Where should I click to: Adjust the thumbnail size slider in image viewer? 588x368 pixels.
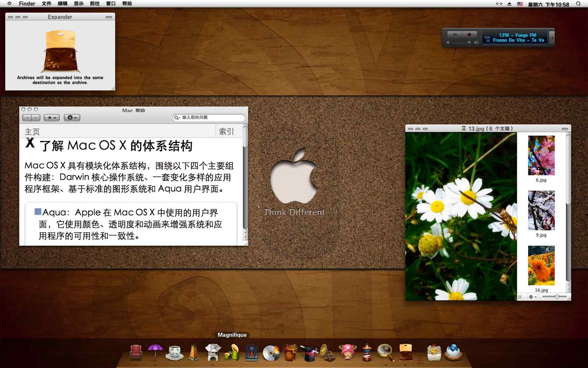[555, 297]
